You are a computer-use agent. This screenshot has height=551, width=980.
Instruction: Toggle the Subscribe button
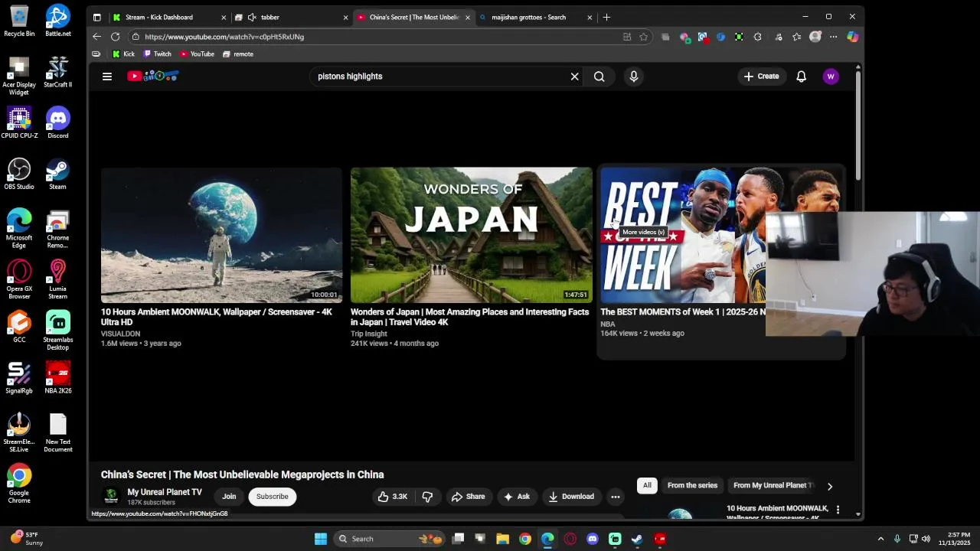[272, 497]
